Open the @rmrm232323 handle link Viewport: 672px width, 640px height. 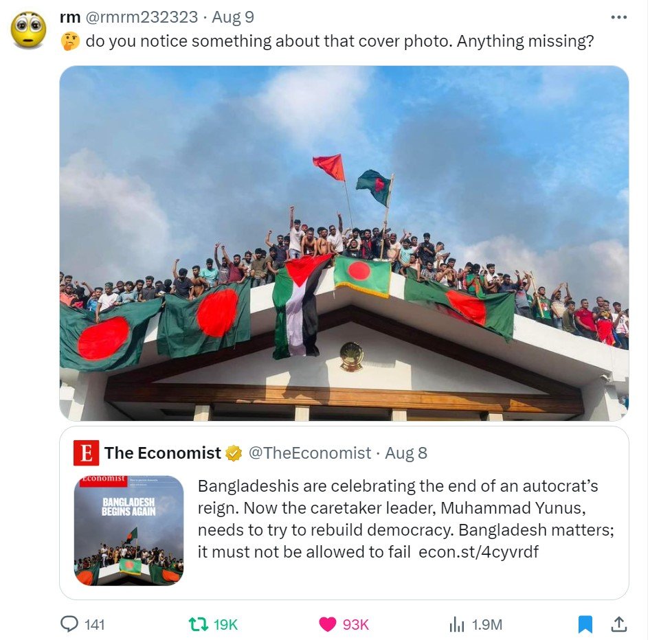click(x=142, y=17)
